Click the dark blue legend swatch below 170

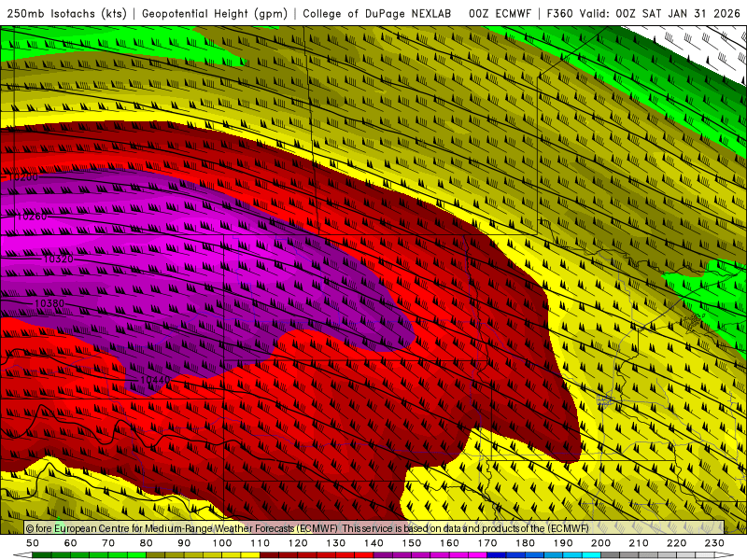(x=497, y=555)
